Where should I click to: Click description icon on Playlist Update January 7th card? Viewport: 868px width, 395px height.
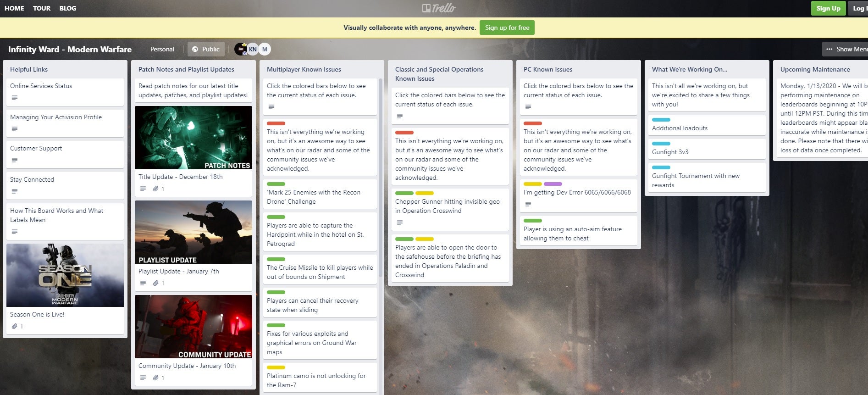[x=143, y=283]
